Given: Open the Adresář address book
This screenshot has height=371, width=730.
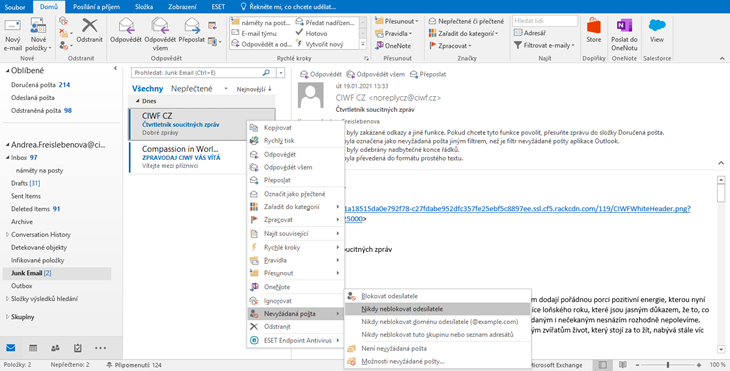Looking at the screenshot, I should (x=530, y=33).
